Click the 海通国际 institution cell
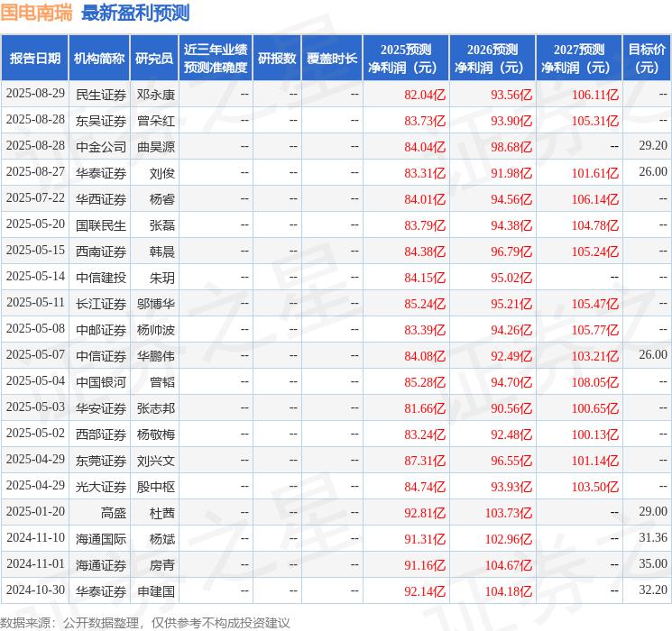This screenshot has width=672, height=631. click(101, 539)
